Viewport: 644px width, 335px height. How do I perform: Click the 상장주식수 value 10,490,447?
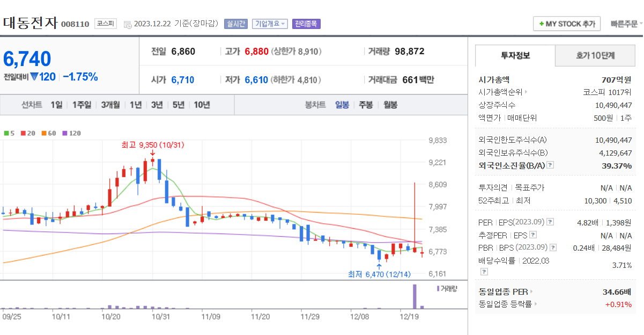point(613,105)
